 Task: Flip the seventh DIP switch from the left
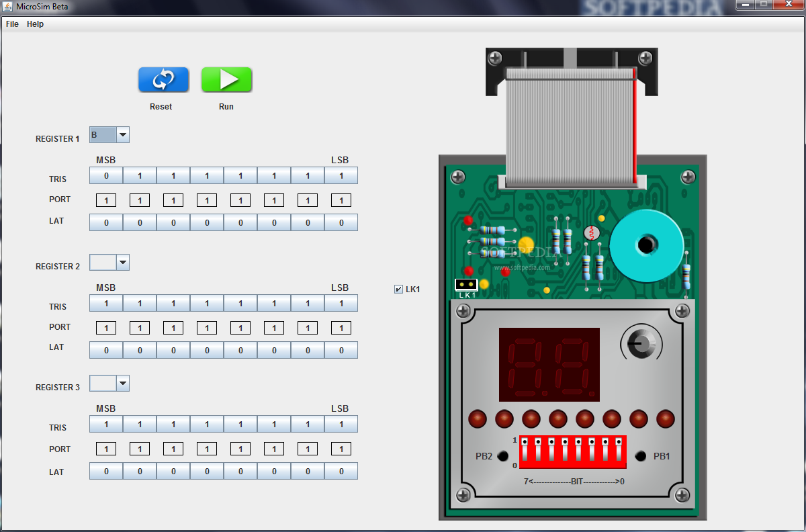click(605, 450)
